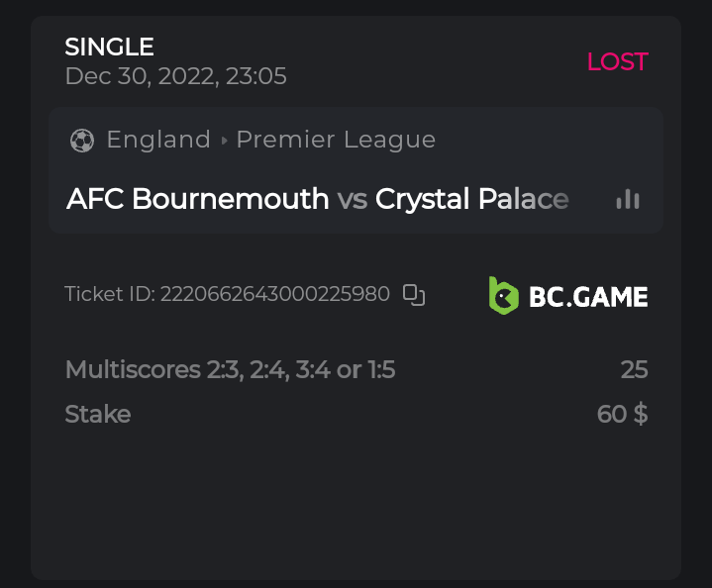Click the soccer ball sport icon

coord(81,141)
